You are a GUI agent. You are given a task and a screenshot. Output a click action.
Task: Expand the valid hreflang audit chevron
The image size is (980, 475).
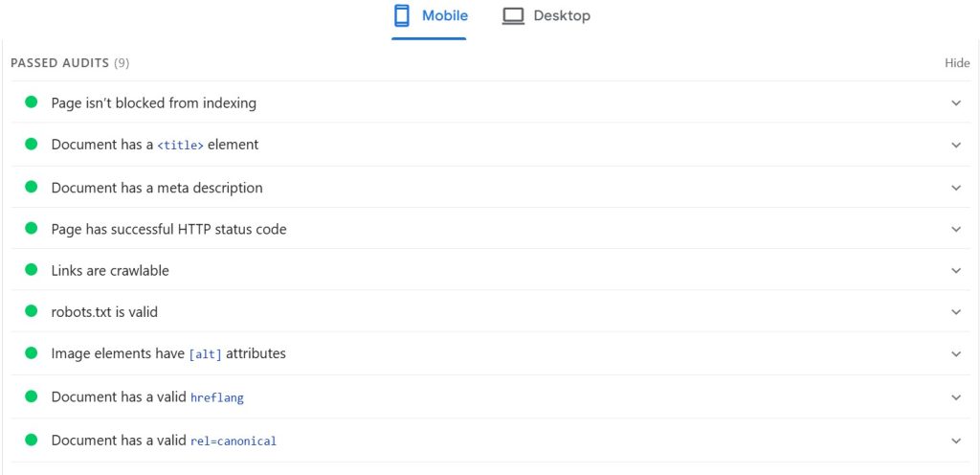point(955,397)
